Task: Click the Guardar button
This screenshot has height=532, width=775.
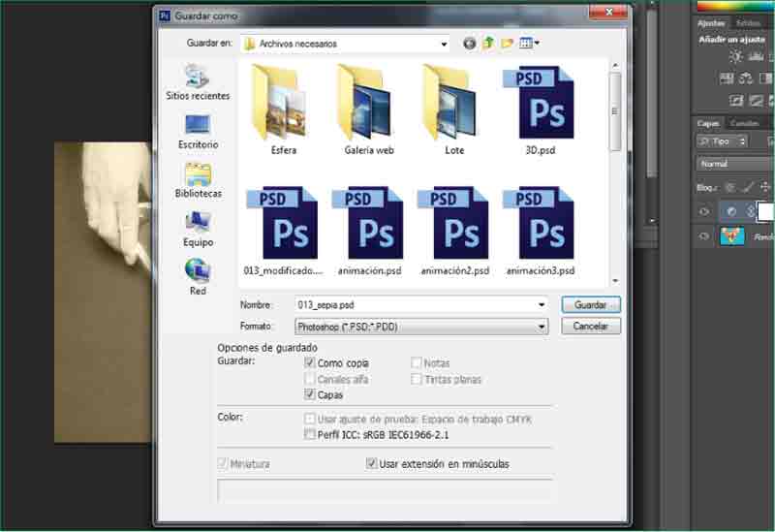Action: (x=590, y=304)
